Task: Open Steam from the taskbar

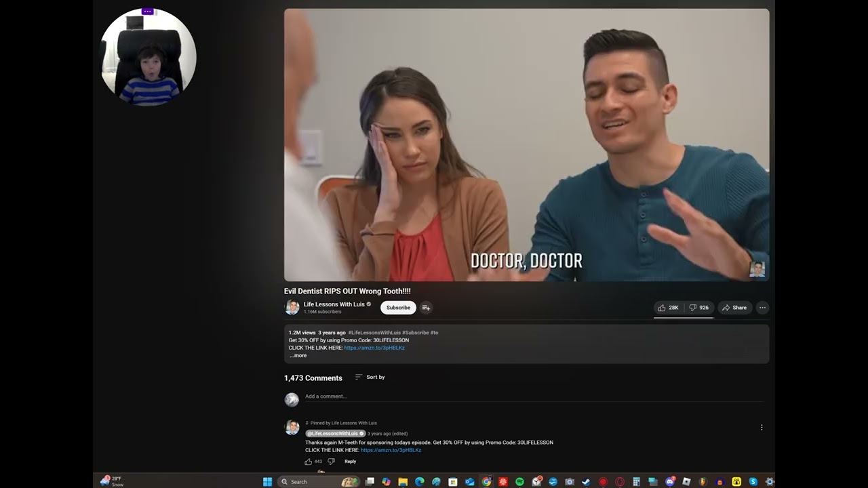Action: point(586,481)
